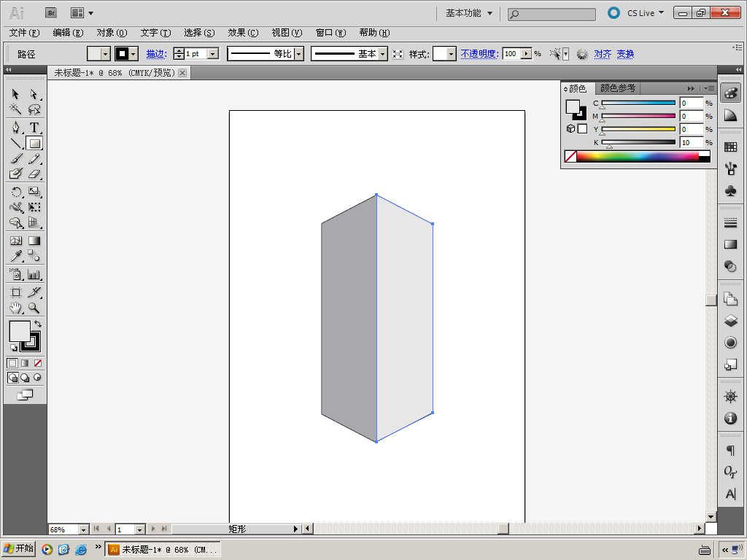This screenshot has width=747, height=560.
Task: Activate the Eyedropper tool
Action: point(15,256)
